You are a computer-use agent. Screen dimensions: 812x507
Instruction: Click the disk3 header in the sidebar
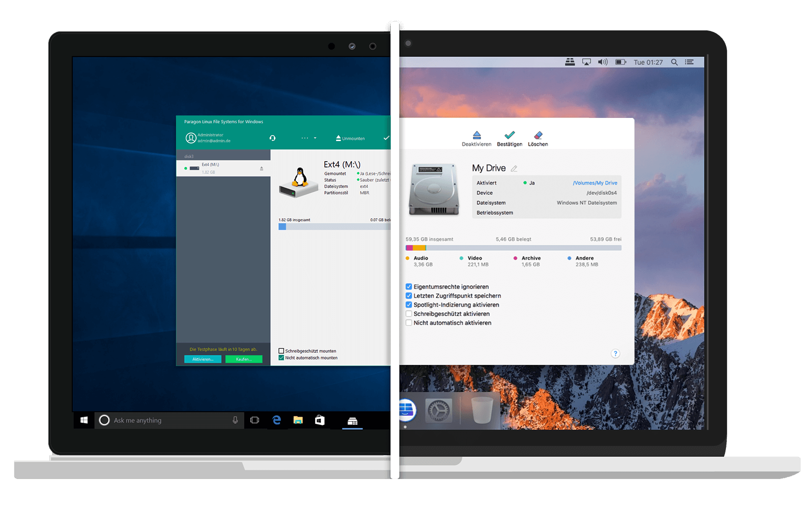(189, 156)
